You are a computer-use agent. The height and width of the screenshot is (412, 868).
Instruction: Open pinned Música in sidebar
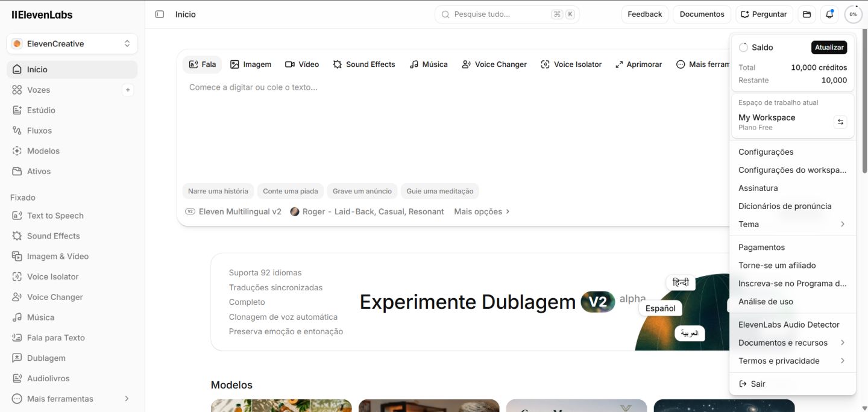coord(72,317)
